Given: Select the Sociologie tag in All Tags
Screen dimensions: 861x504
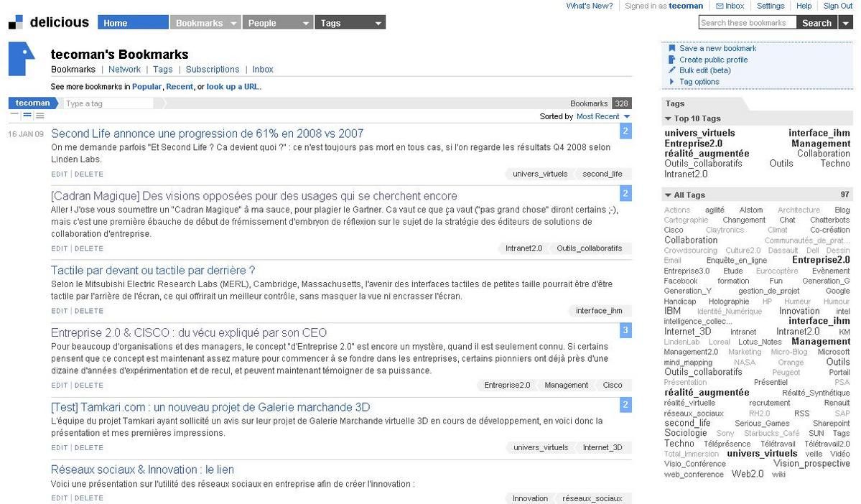Looking at the screenshot, I should point(685,433).
